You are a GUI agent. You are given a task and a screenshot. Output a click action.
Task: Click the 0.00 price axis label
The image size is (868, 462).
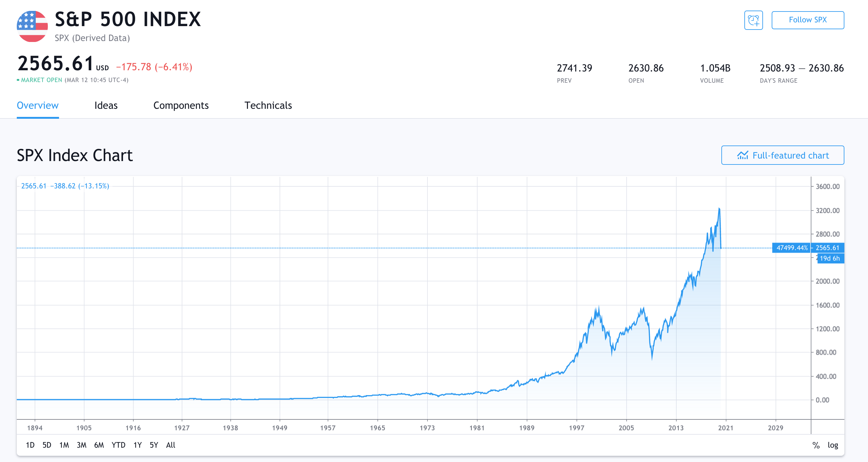[822, 400]
